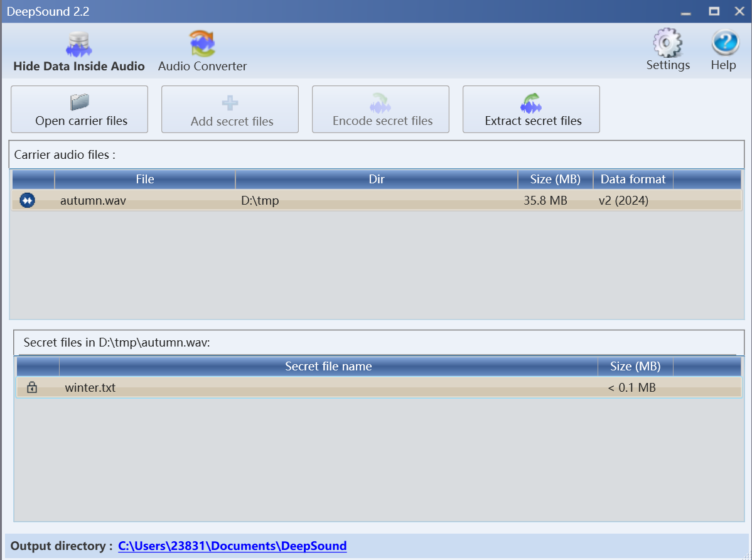Viewport: 752px width, 560px height.
Task: Maximize the DeepSound window
Action: 714,11
